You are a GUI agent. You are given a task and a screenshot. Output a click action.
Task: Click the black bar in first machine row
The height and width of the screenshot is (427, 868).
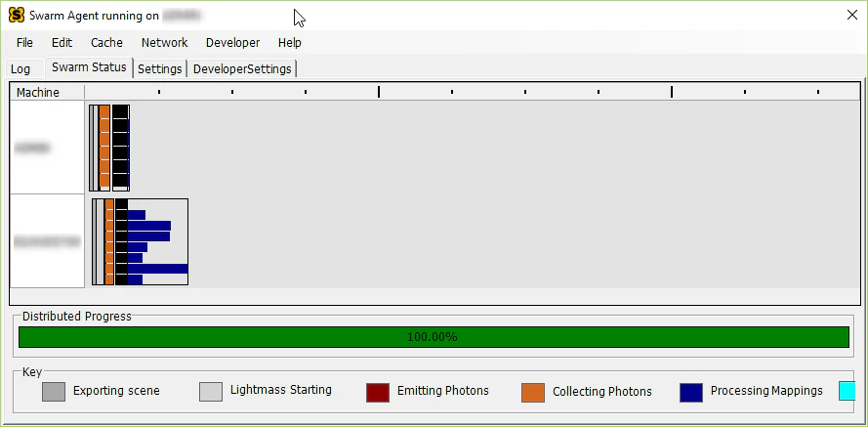click(x=120, y=148)
